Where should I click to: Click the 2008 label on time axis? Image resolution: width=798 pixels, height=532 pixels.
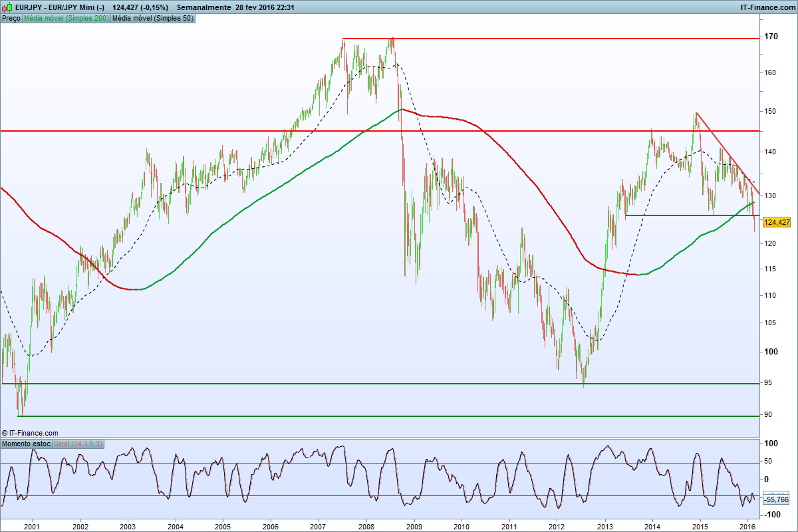coord(366,525)
